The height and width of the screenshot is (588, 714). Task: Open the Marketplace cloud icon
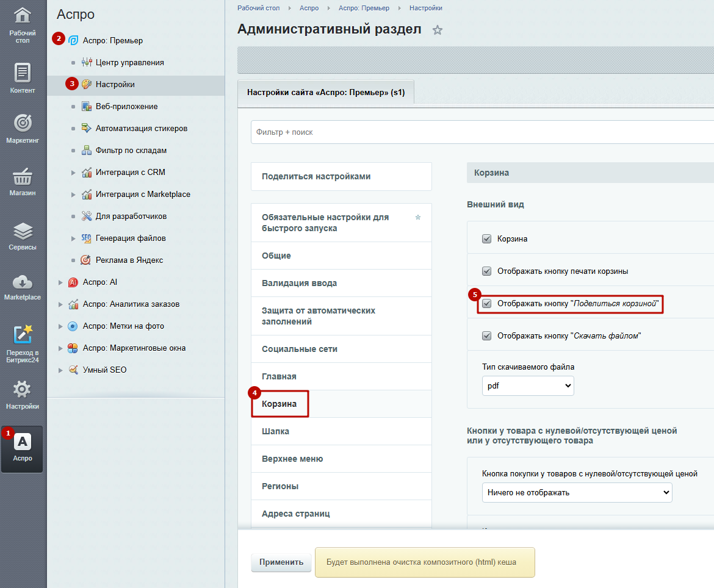23,282
